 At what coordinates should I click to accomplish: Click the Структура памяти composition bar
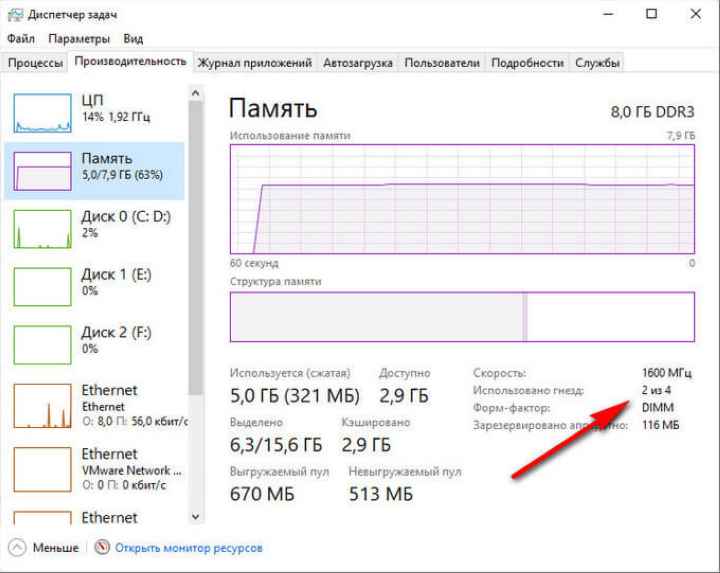462,317
